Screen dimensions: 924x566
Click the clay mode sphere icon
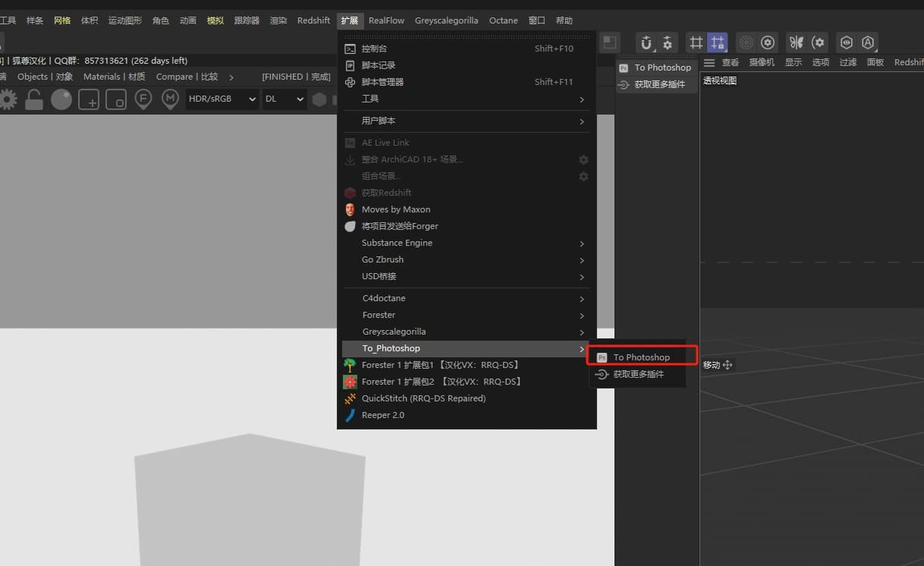pos(61,99)
